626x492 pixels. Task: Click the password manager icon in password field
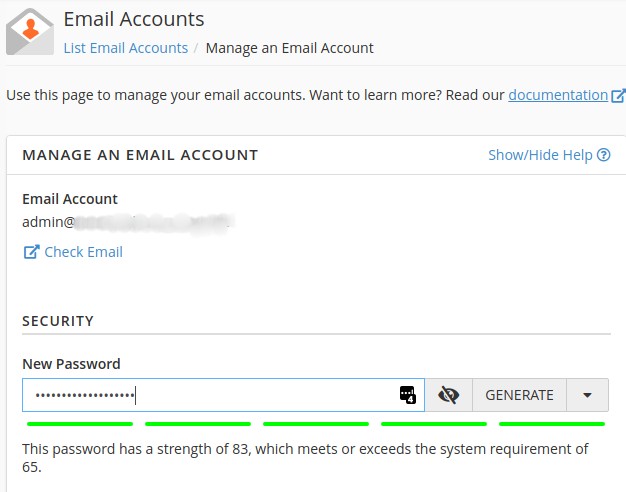pos(407,395)
